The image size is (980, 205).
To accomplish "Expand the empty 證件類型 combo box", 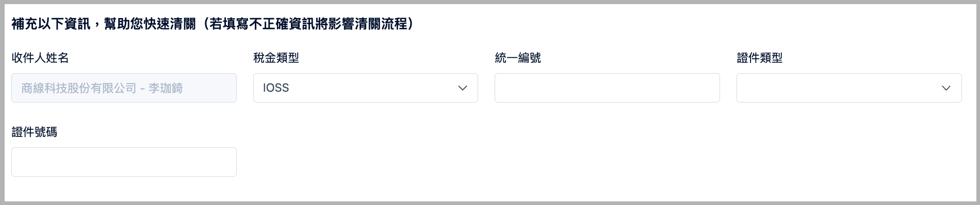I will tap(849, 88).
